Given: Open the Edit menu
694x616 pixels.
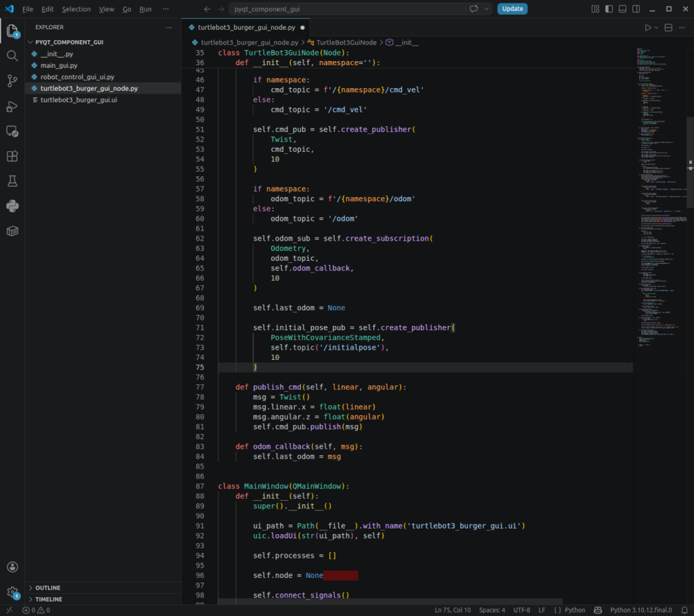Looking at the screenshot, I should [x=47, y=9].
